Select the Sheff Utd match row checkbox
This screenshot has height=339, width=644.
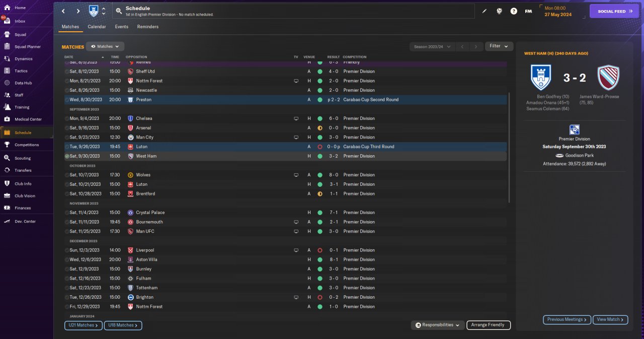[67, 72]
